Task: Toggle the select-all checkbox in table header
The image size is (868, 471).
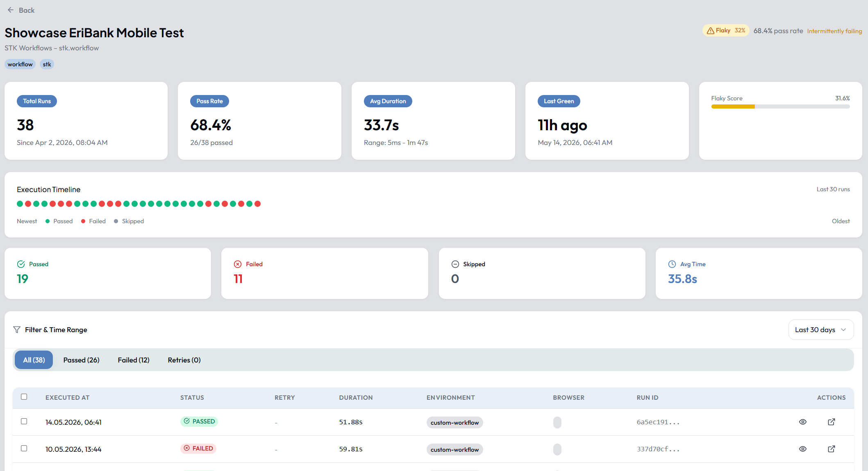Action: (24, 397)
